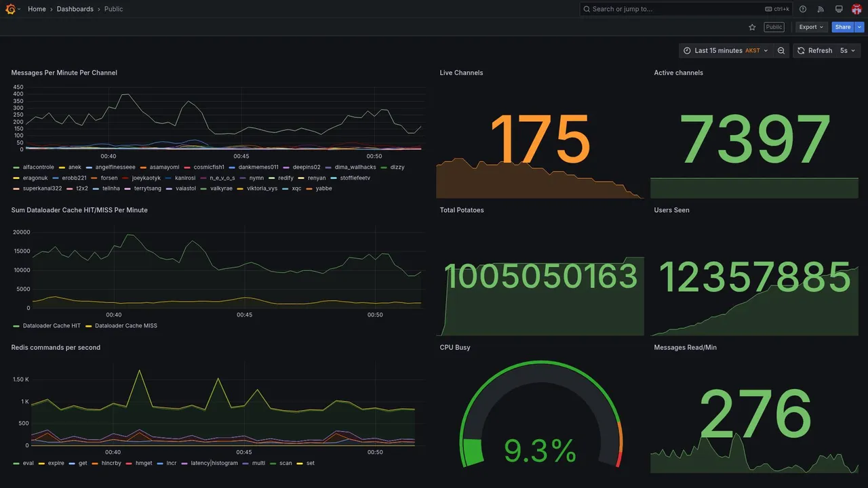The width and height of the screenshot is (868, 488).
Task: Open color picker for cosmicfish1 swatch
Action: point(187,167)
